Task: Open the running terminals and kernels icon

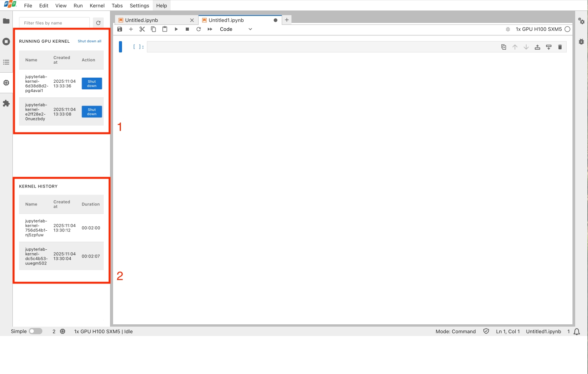Action: pos(6,42)
